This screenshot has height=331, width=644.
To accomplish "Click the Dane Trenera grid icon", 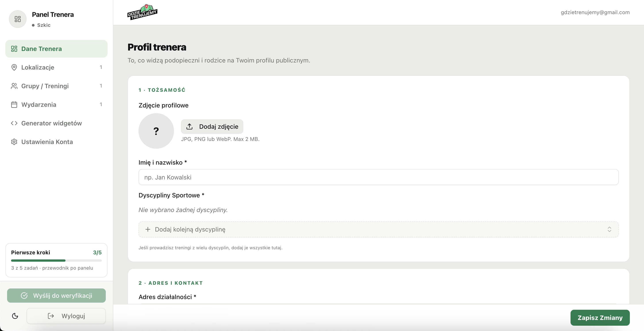I will pyautogui.click(x=14, y=49).
